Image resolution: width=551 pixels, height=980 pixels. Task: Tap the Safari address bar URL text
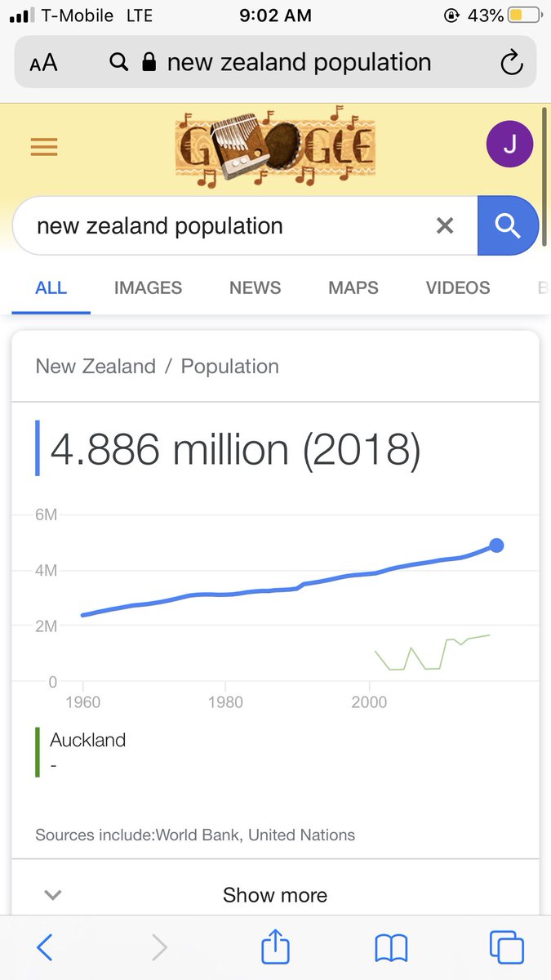pyautogui.click(x=299, y=62)
